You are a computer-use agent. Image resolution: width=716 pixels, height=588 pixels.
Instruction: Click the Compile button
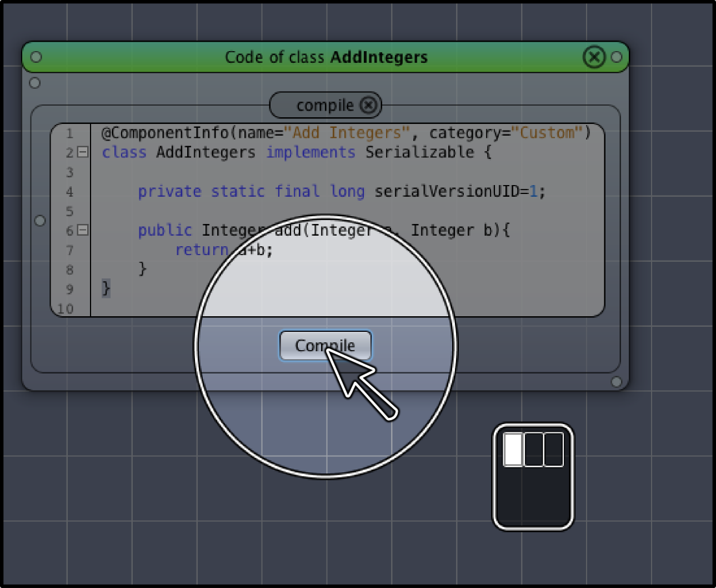point(326,345)
